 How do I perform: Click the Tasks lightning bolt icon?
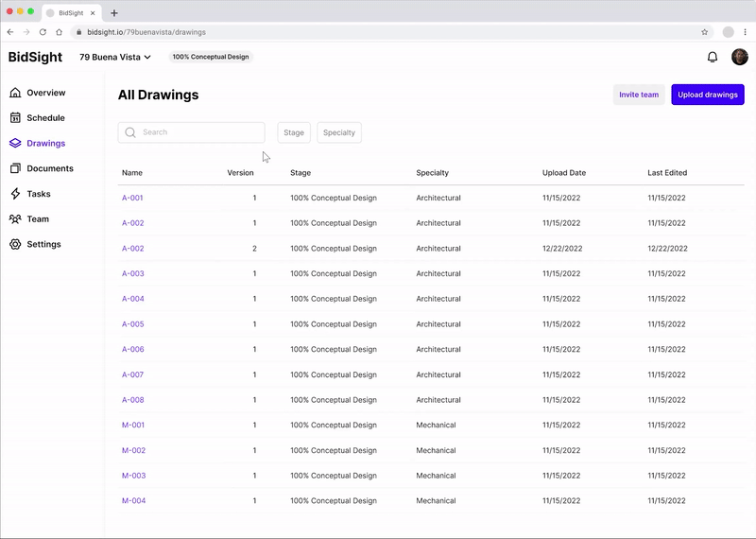15,194
